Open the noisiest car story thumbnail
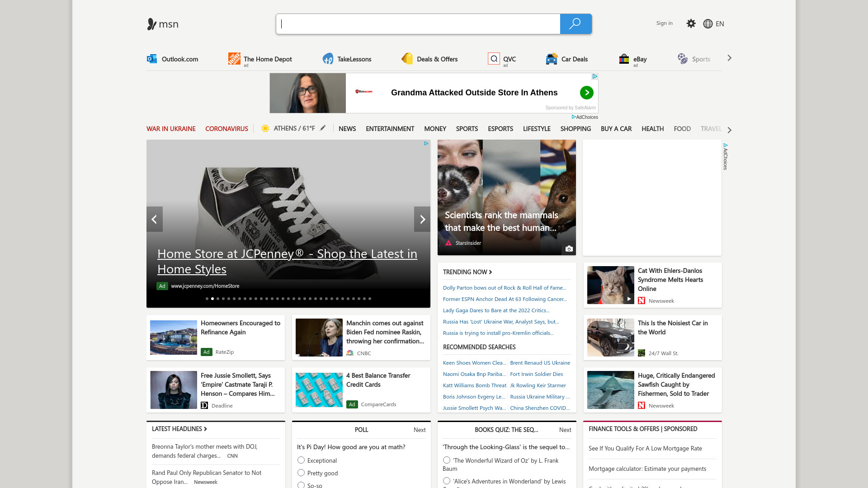Screen dimensions: 868x488 coord(611,338)
